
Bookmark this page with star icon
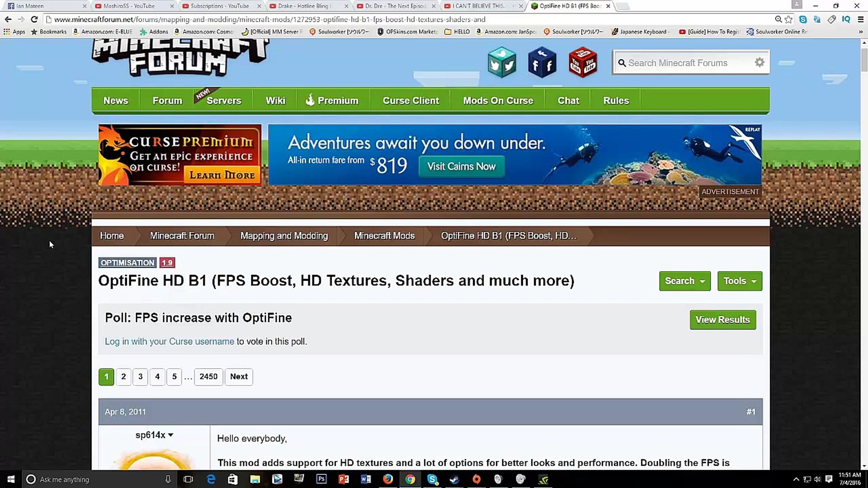[789, 19]
